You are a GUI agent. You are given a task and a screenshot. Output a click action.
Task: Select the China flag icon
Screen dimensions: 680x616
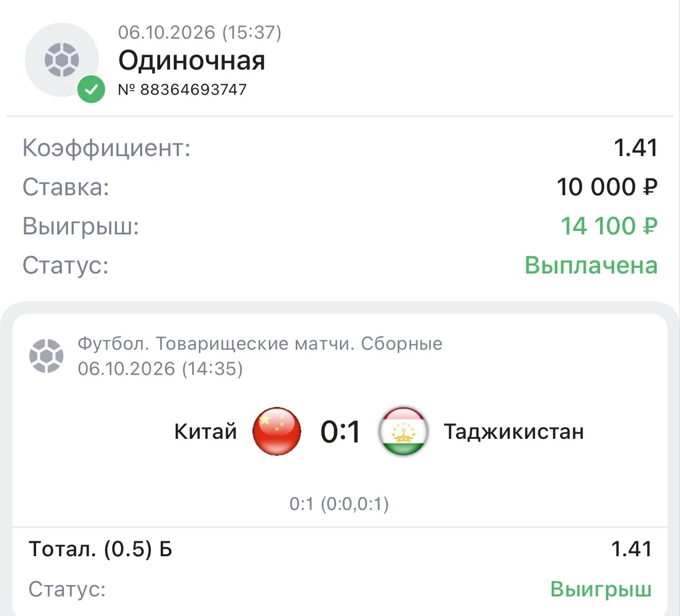click(277, 431)
